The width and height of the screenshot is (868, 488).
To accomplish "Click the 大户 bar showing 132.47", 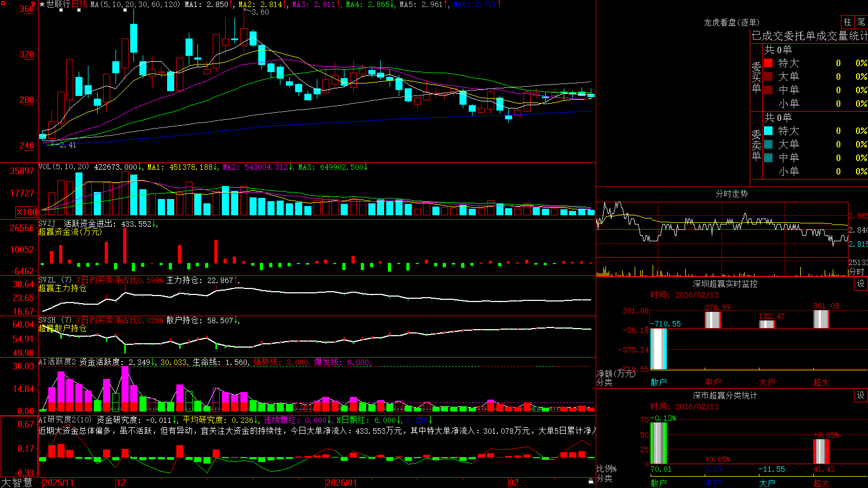I will 767,324.
